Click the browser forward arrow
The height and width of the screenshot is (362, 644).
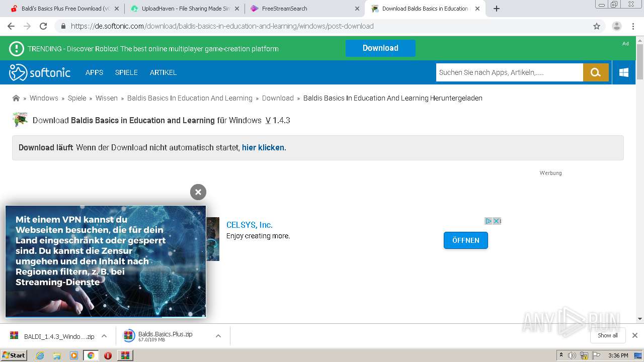(27, 26)
